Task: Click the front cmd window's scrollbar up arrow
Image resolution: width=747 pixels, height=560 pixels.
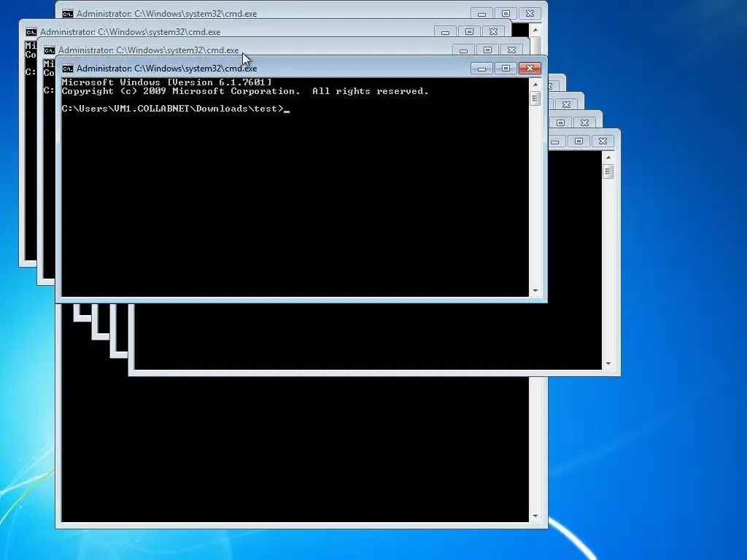Action: [535, 85]
